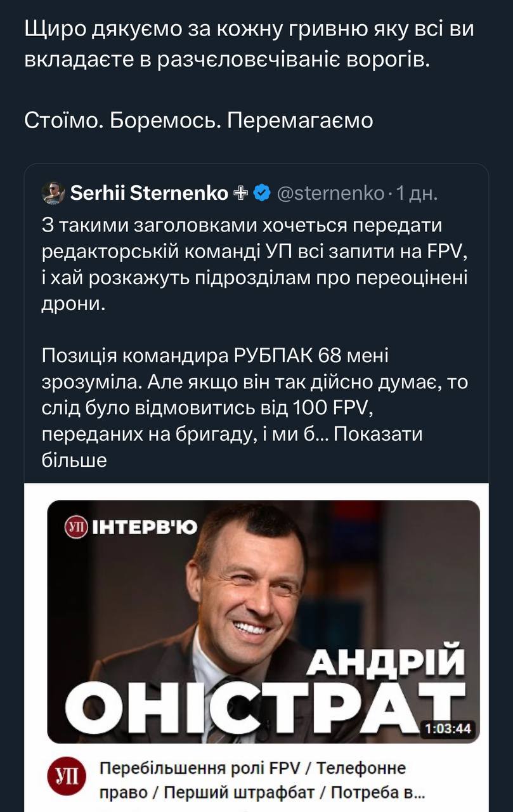The image size is (513, 812).
Task: Tap Serhii Sternenko's profile avatar
Action: [53, 193]
